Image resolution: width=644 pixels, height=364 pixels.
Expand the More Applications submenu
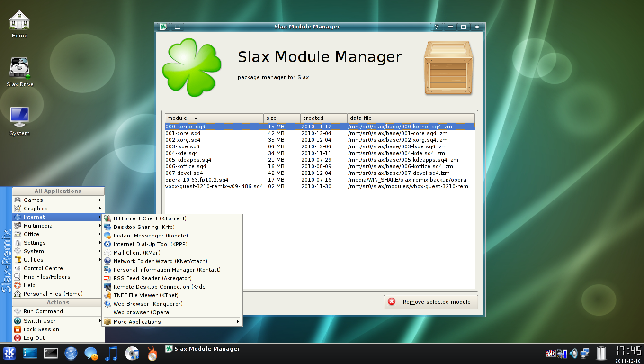(172, 322)
